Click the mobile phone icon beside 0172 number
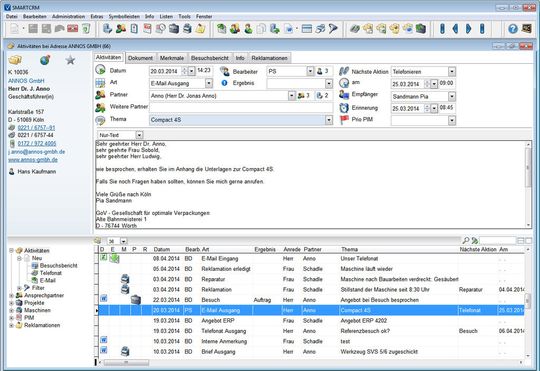The width and height of the screenshot is (540, 371). (x=12, y=143)
